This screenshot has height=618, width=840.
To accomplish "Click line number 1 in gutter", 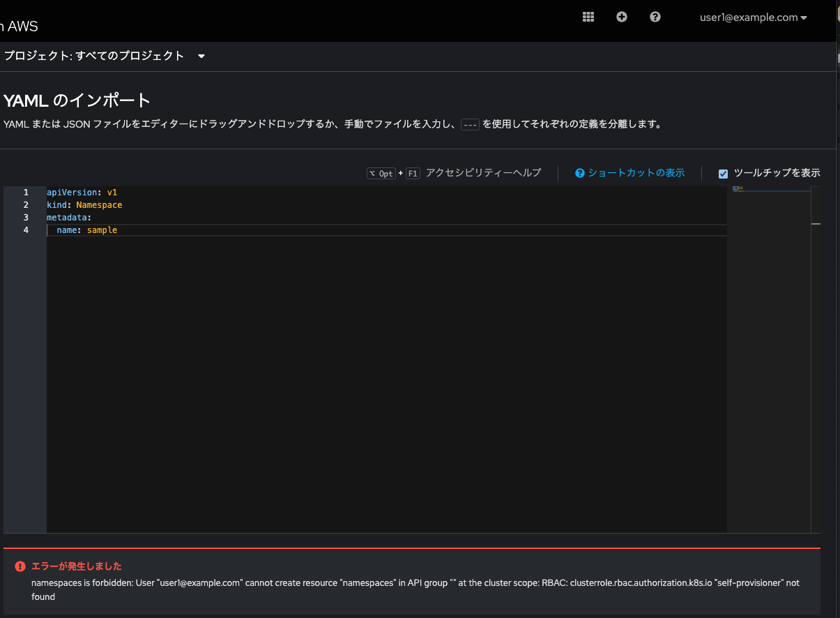I will coord(26,192).
